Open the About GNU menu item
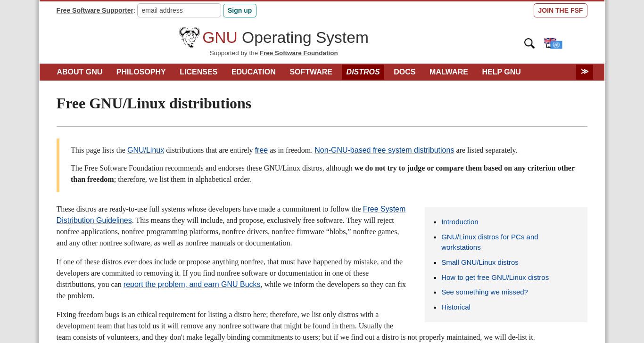 pos(80,72)
